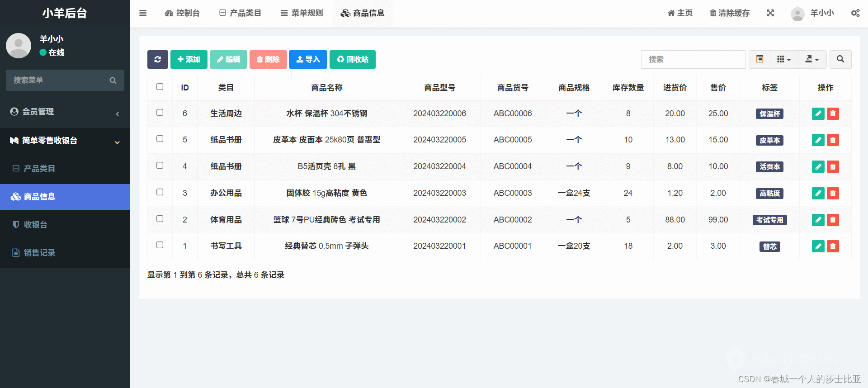
Task: Click the 考试专用 tag label
Action: click(x=769, y=220)
